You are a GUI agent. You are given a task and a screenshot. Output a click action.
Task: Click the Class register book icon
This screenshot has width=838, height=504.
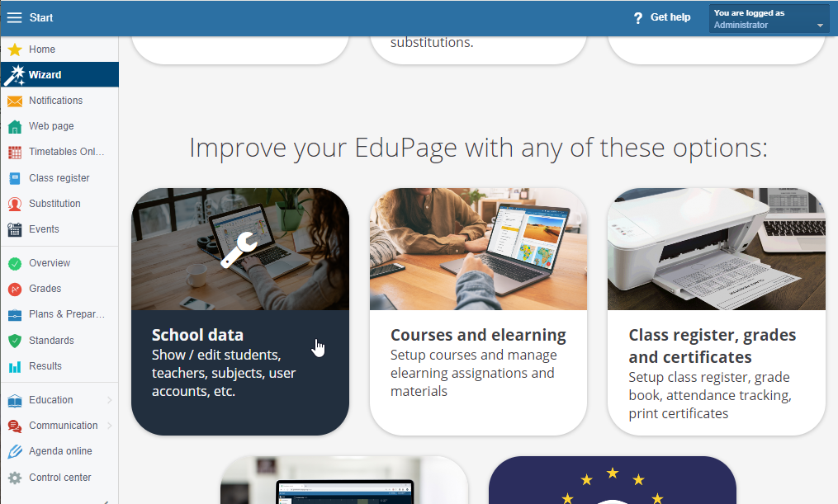point(15,178)
